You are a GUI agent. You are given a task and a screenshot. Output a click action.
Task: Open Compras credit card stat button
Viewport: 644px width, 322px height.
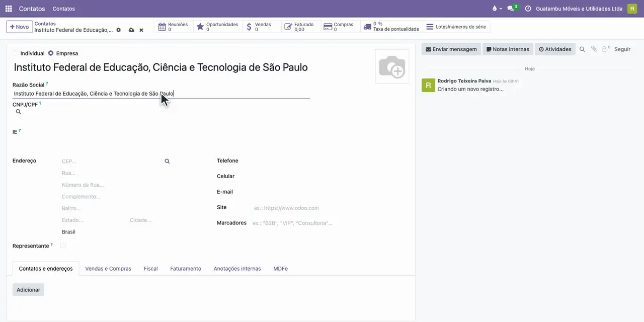point(340,27)
